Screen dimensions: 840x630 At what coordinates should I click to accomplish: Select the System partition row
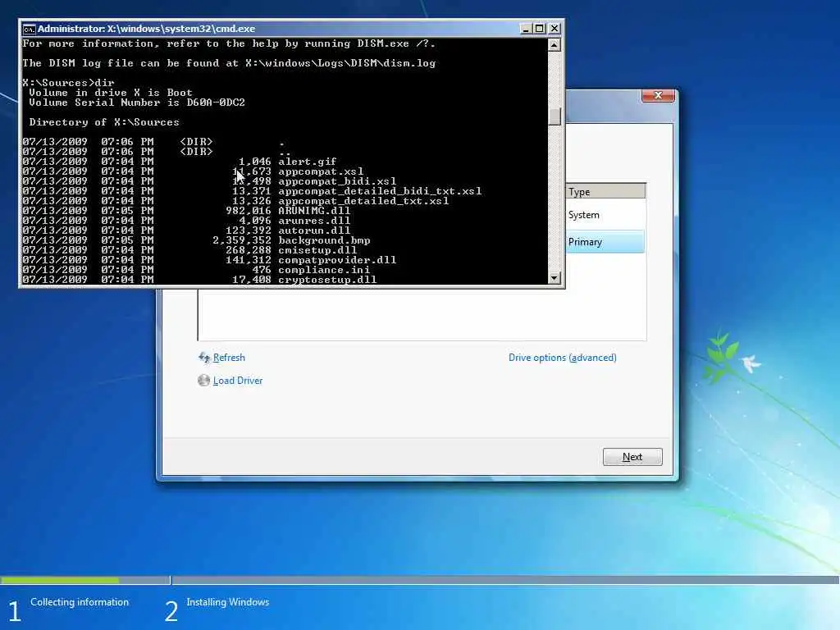[605, 215]
